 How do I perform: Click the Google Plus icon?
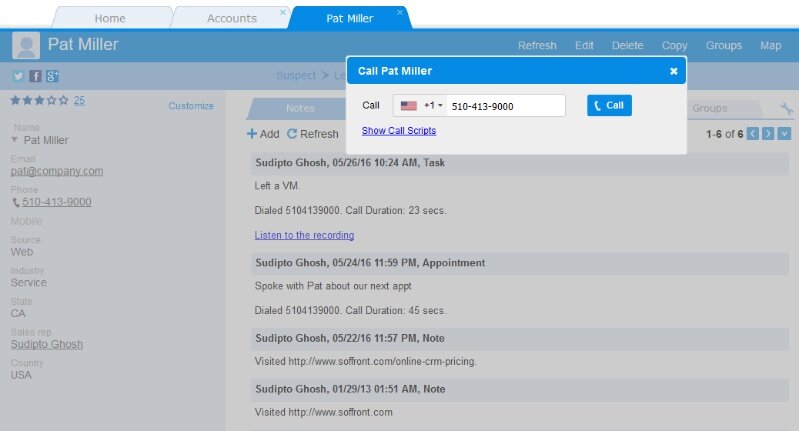click(x=52, y=76)
